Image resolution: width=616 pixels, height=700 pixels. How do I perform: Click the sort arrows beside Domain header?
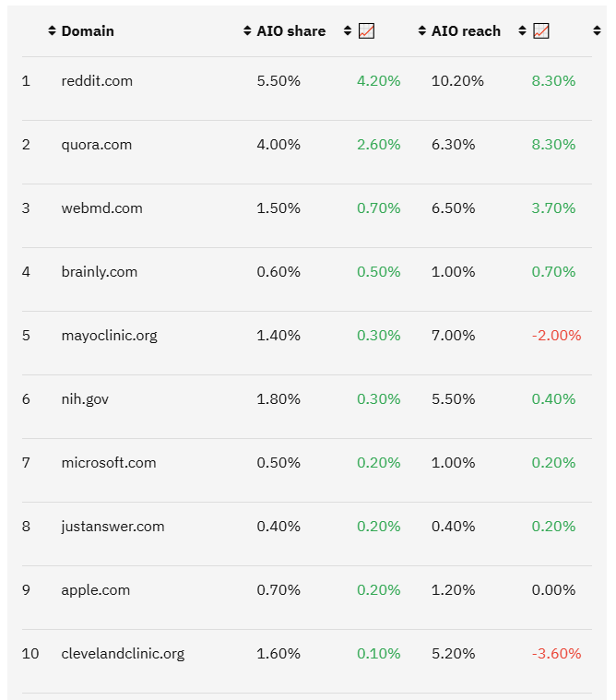point(52,31)
